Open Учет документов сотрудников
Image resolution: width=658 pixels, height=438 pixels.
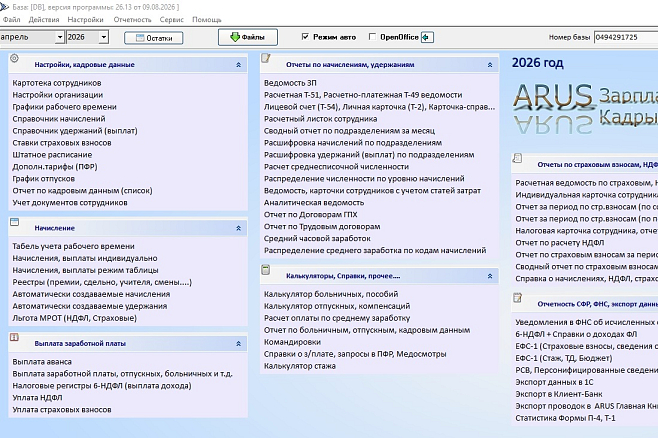pos(70,203)
